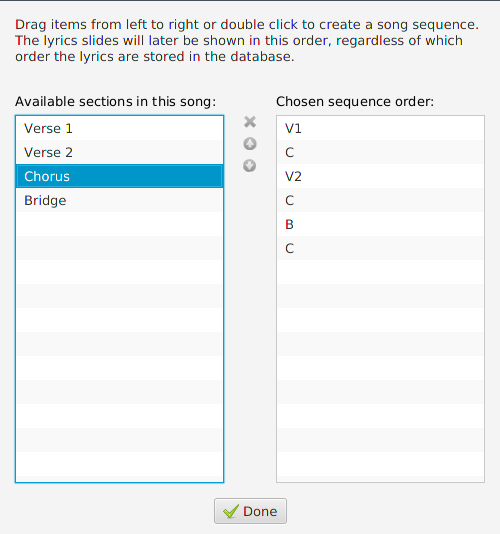This screenshot has width=500, height=534.
Task: Click the empty row directly below Bridge
Action: click(x=120, y=224)
